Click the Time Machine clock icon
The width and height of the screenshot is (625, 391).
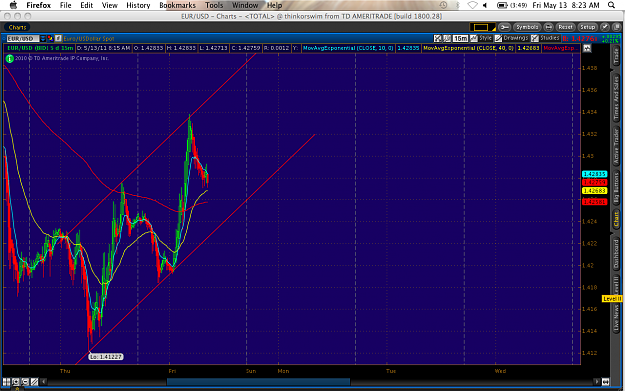click(x=443, y=5)
